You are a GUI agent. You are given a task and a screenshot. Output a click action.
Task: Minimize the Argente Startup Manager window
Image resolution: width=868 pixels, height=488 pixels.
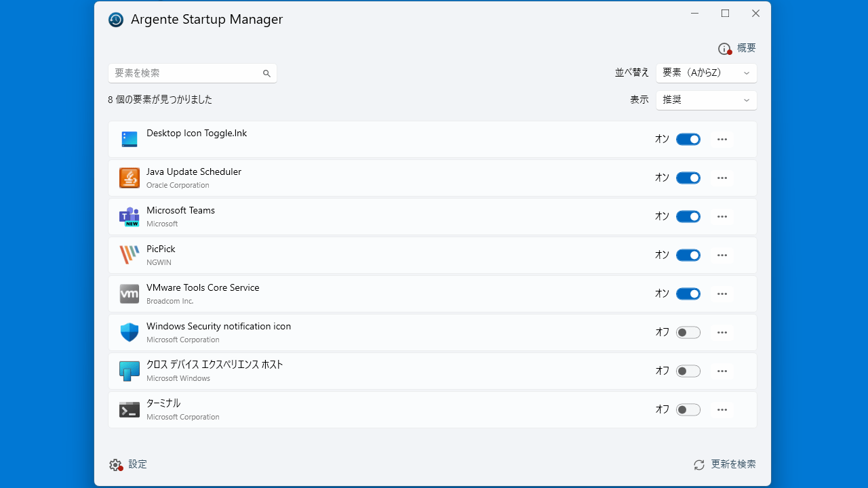(694, 14)
